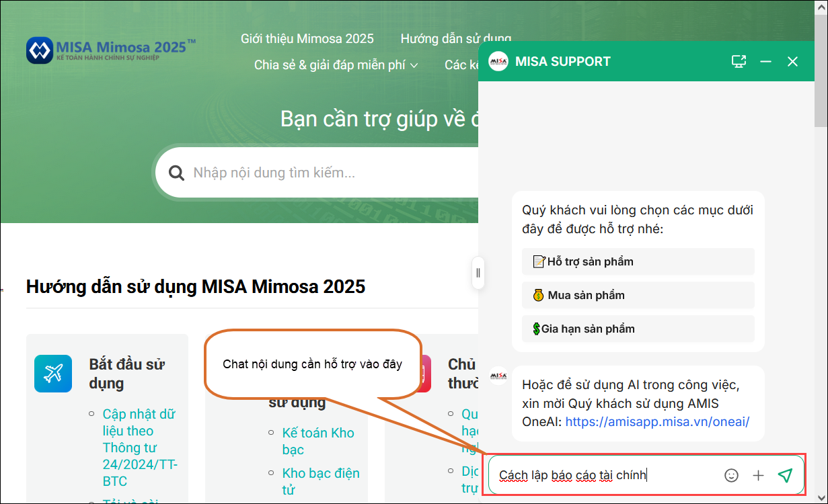Open Giới thiệu Mimosa 2025 menu item
This screenshot has width=828, height=504.
[307, 39]
